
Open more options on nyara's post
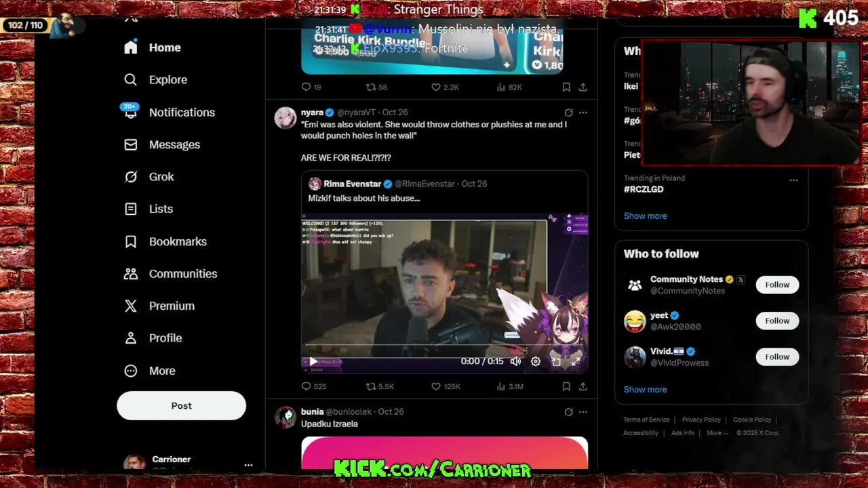click(583, 113)
